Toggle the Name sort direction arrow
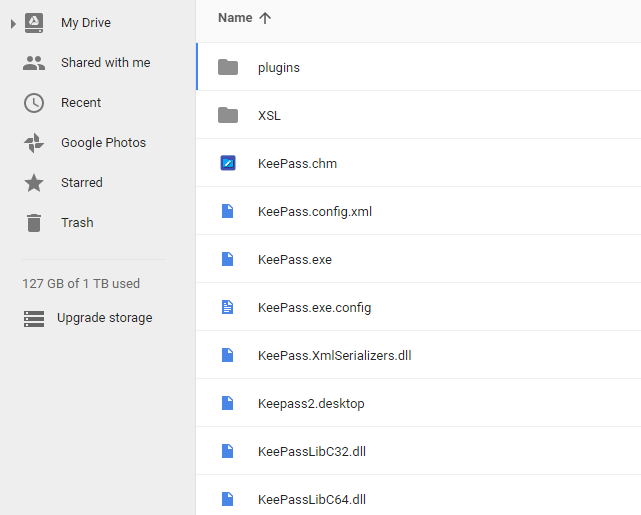The image size is (641, 515). [x=265, y=18]
